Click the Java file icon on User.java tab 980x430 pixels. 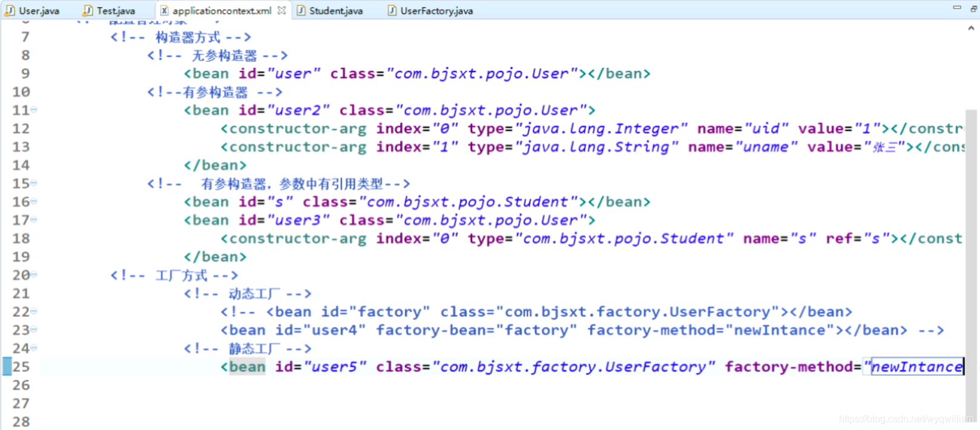tap(10, 10)
